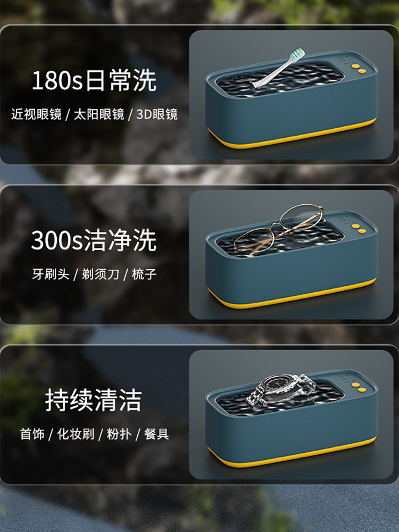
Task: Tap upper yellow button on eyeglasses cleaner
Action: (x=355, y=226)
